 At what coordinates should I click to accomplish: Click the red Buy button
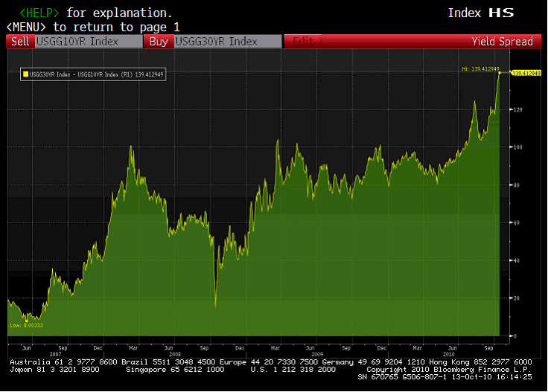point(158,42)
